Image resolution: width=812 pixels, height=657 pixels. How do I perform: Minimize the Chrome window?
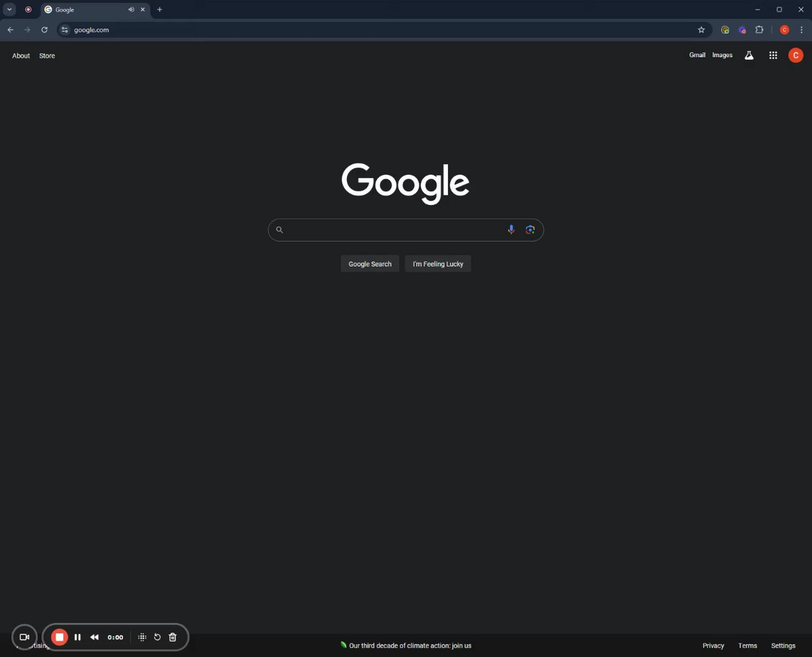757,10
